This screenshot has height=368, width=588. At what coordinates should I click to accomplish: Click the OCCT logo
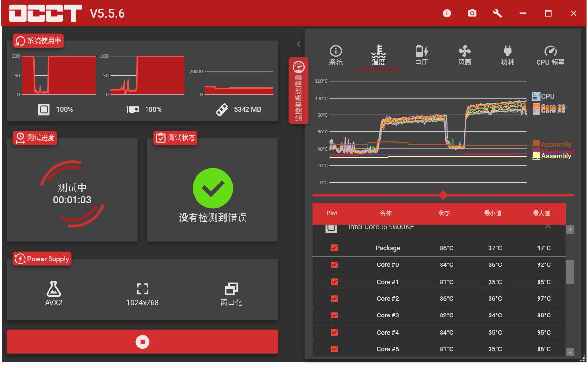pyautogui.click(x=46, y=13)
